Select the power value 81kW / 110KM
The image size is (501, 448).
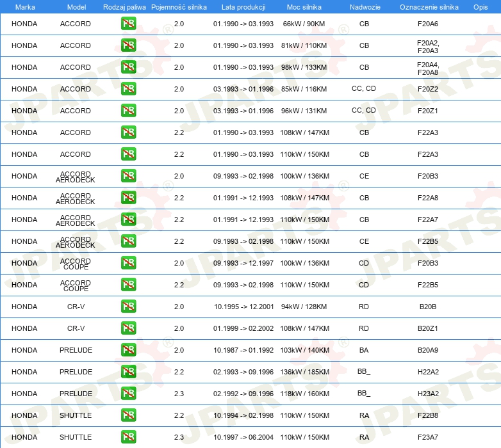tap(304, 45)
